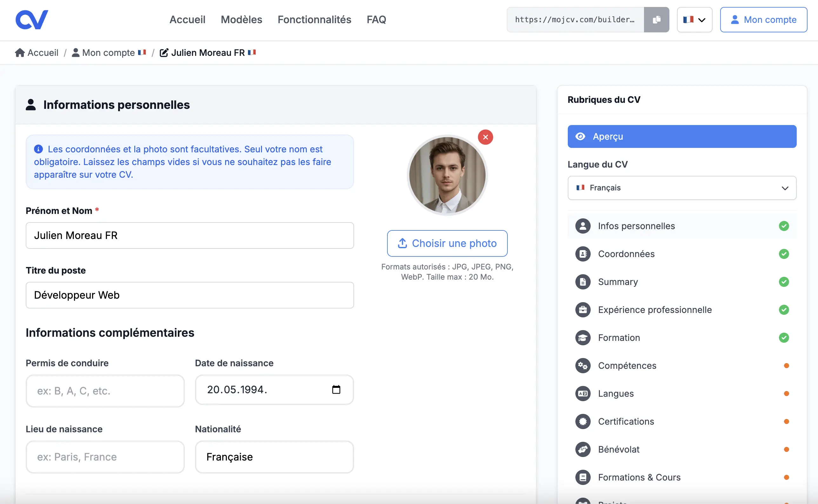Click the CV logo in the top left

click(x=32, y=19)
